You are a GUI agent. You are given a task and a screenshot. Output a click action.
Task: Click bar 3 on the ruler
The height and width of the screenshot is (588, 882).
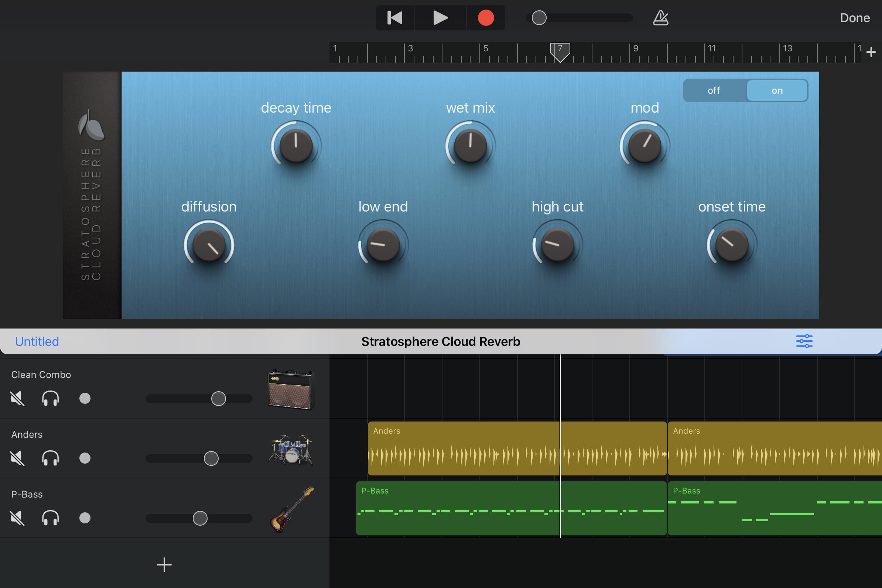click(410, 48)
